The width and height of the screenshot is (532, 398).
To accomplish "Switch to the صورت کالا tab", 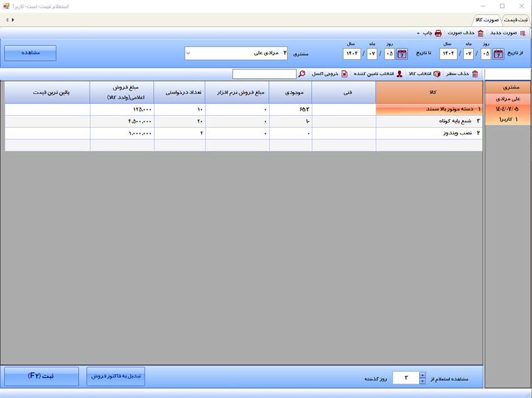I will click(487, 20).
